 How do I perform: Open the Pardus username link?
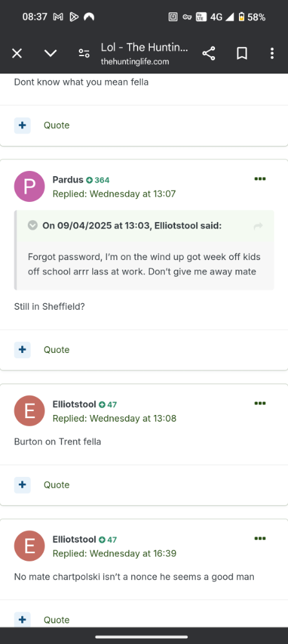coord(68,179)
